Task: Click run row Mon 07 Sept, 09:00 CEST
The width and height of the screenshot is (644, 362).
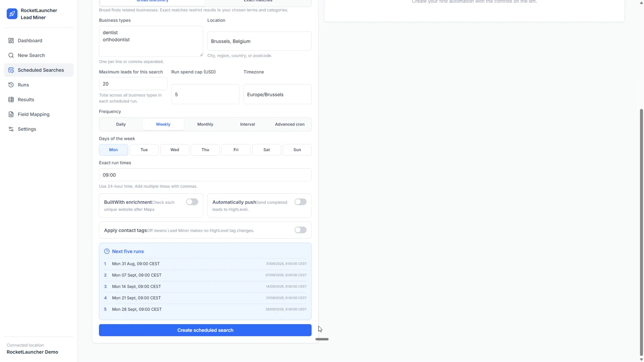Action: (205, 275)
